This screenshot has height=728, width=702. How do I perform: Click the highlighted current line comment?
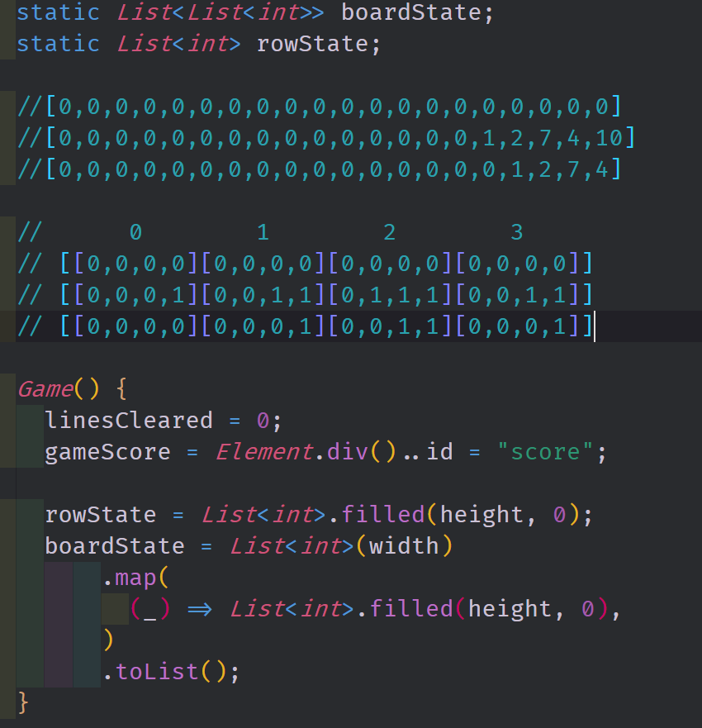tap(306, 326)
